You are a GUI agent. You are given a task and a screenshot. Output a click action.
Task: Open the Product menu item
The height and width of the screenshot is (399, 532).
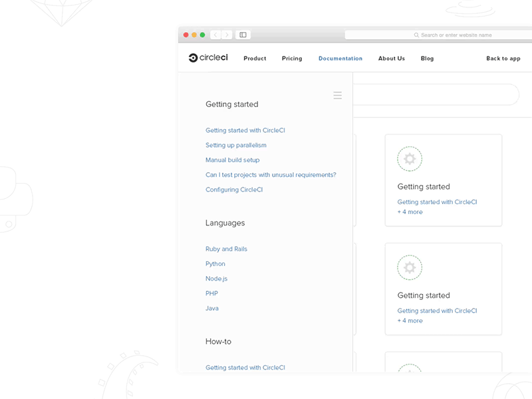(x=255, y=59)
